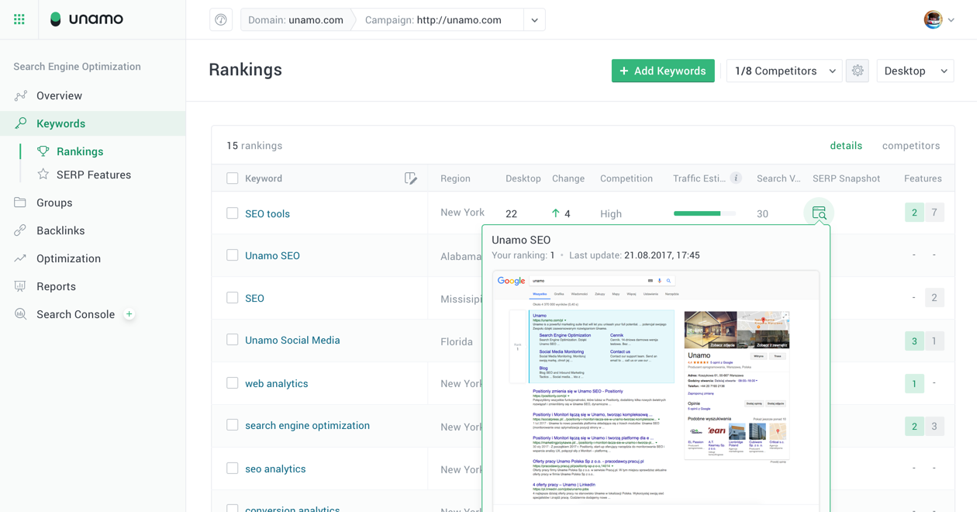
Task: Click the Traffic Estimation info icon
Action: click(x=736, y=178)
